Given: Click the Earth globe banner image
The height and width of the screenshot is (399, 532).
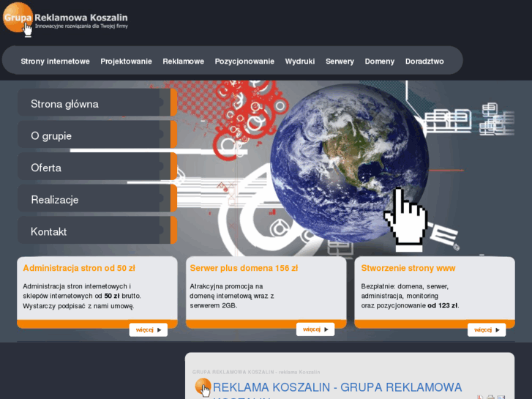Looking at the screenshot, I should [350, 163].
